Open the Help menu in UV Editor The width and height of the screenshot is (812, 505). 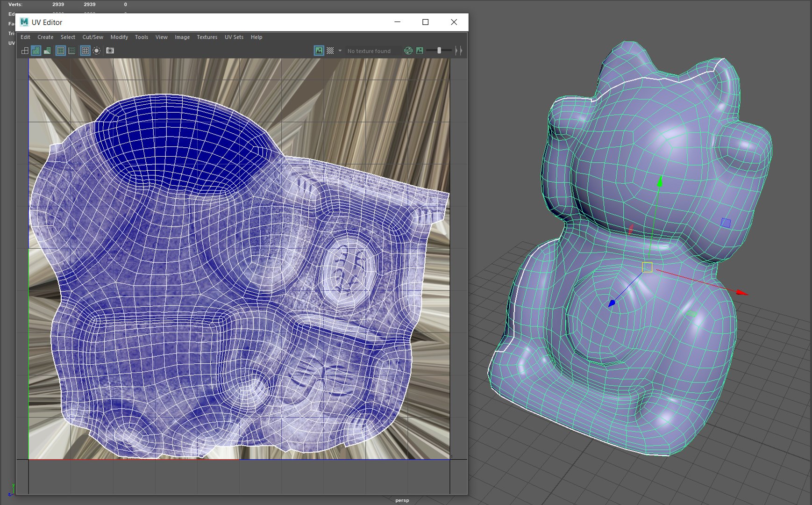click(x=256, y=37)
